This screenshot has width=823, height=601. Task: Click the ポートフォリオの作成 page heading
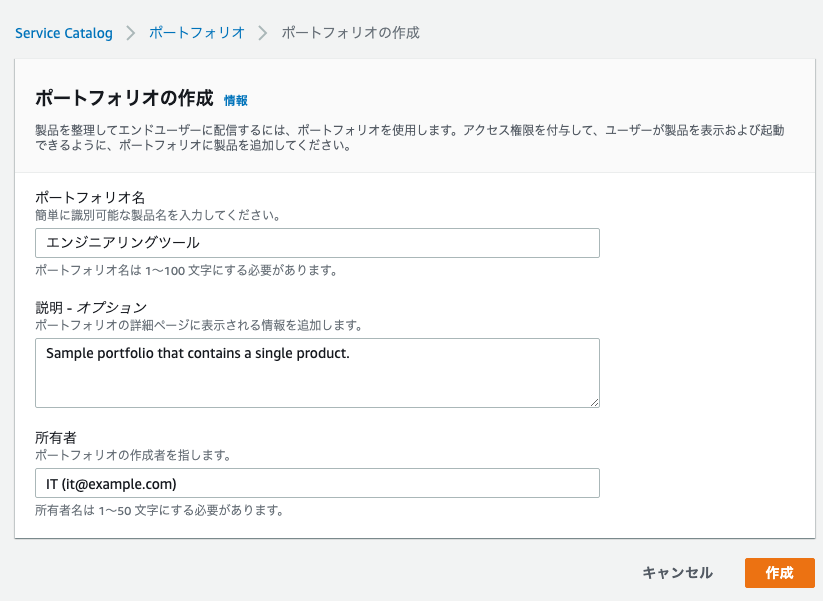(124, 98)
